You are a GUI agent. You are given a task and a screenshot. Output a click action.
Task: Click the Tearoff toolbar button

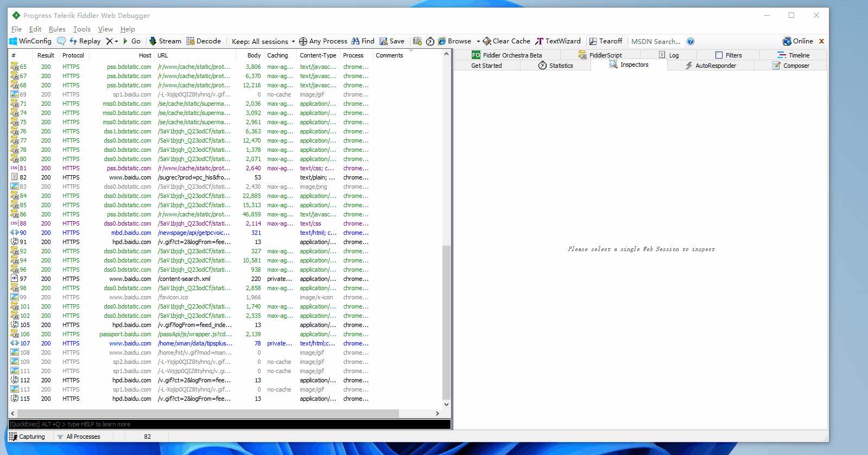point(606,41)
